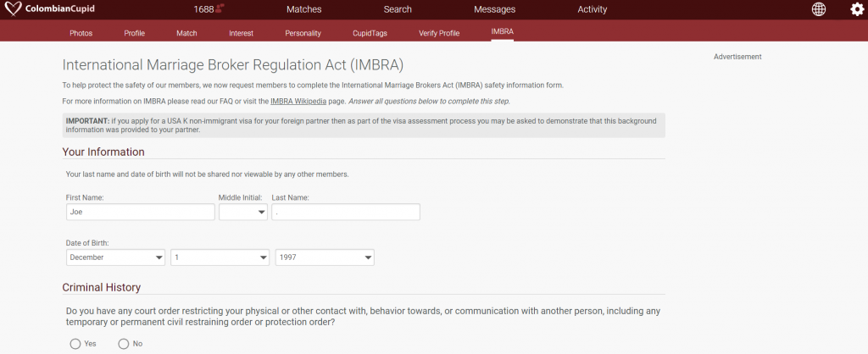Switch to the Photos tab
Screen dimensions: 868x354
click(x=81, y=33)
